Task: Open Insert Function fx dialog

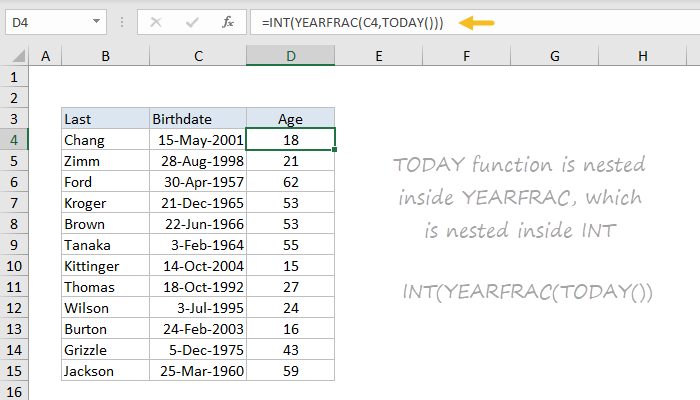Action: tap(228, 21)
